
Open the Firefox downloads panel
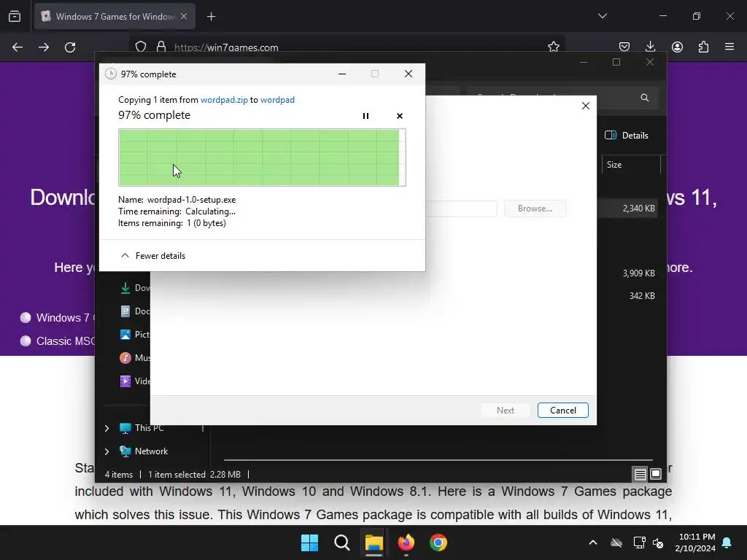pyautogui.click(x=650, y=47)
